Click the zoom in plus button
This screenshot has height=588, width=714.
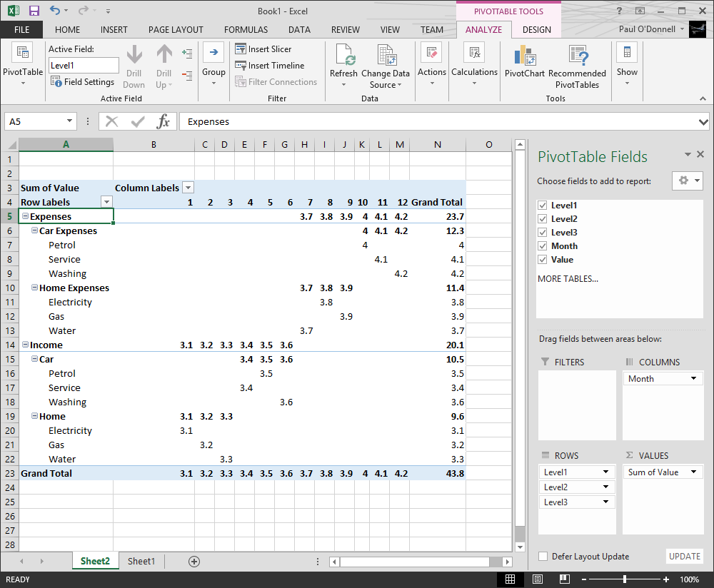666,579
